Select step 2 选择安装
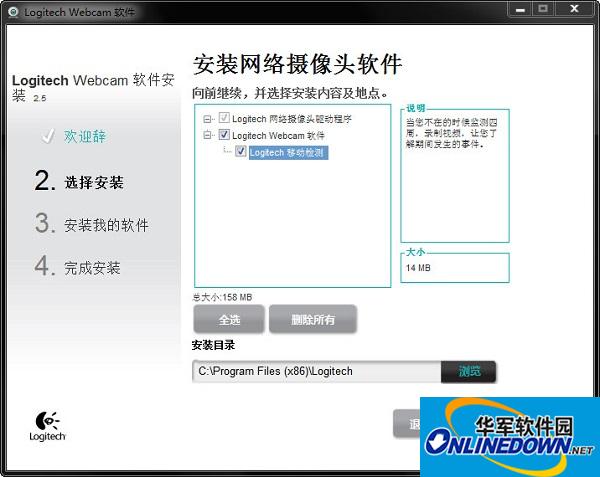The height and width of the screenshot is (477, 600). (79, 181)
